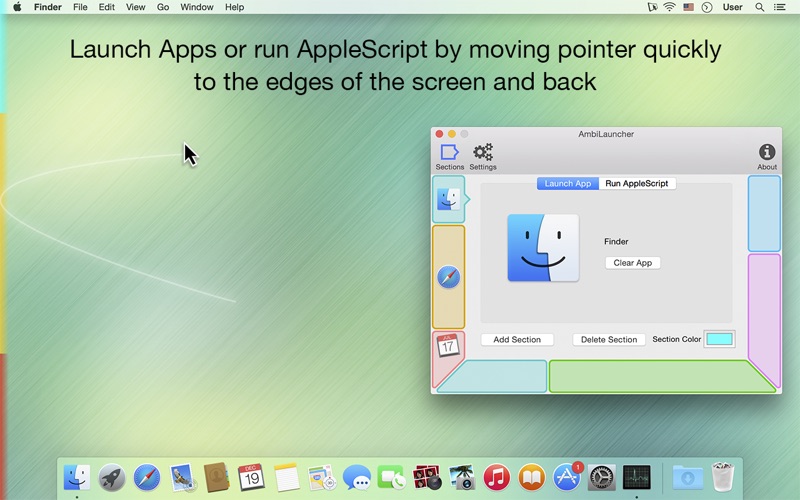This screenshot has width=800, height=500.
Task: Open the Trash in the Dock
Action: [x=723, y=477]
